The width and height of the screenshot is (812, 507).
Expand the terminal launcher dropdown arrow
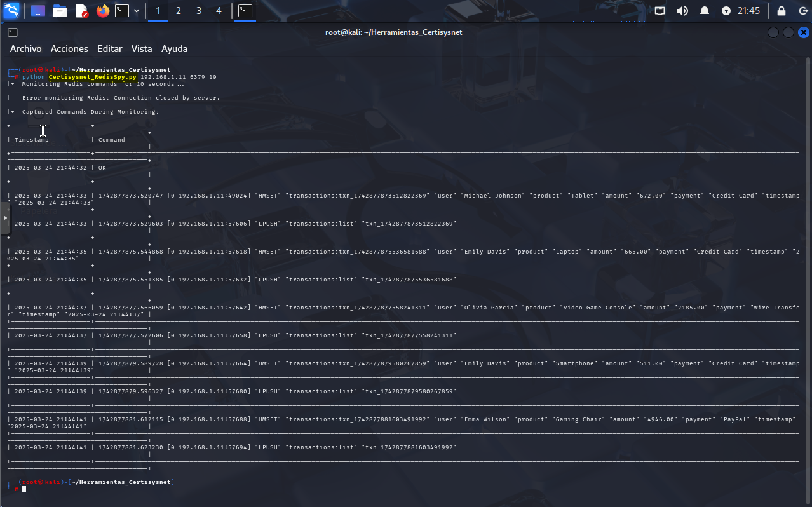[x=137, y=11]
